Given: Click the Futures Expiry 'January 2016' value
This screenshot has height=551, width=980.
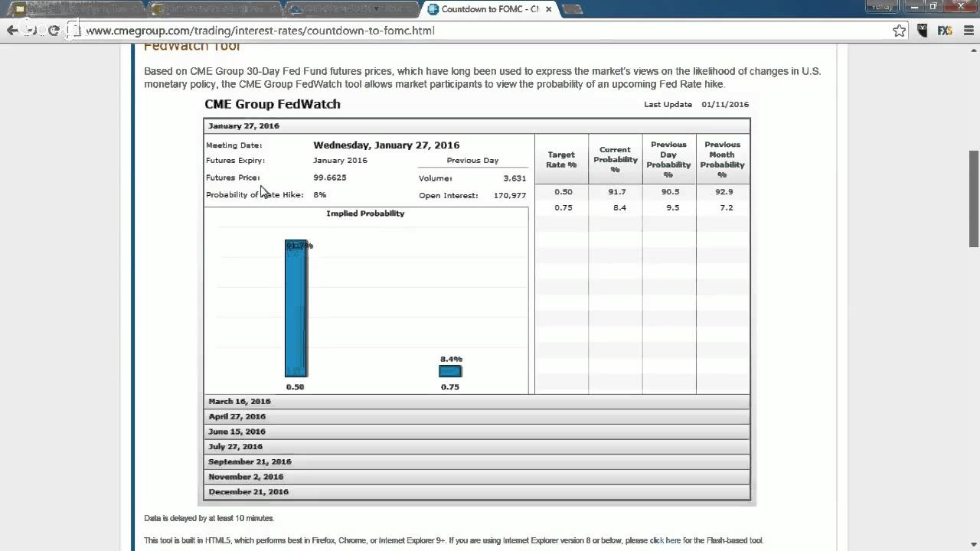Looking at the screenshot, I should [x=340, y=160].
